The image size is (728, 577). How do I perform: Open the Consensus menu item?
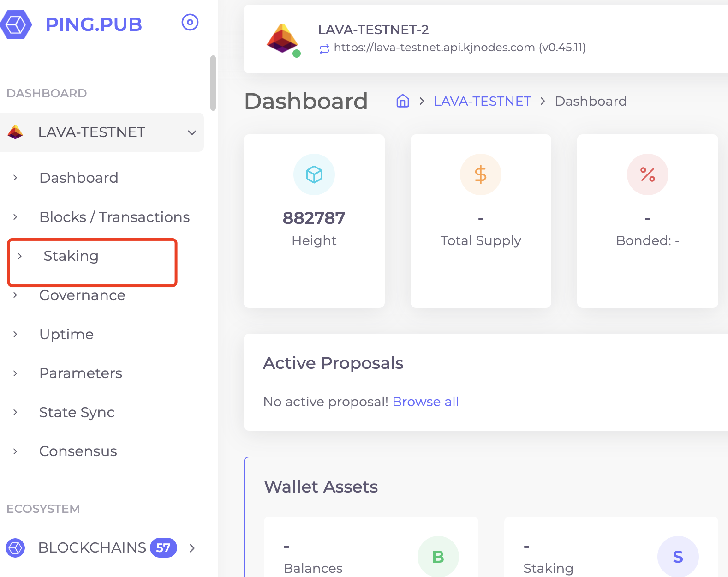[78, 451]
